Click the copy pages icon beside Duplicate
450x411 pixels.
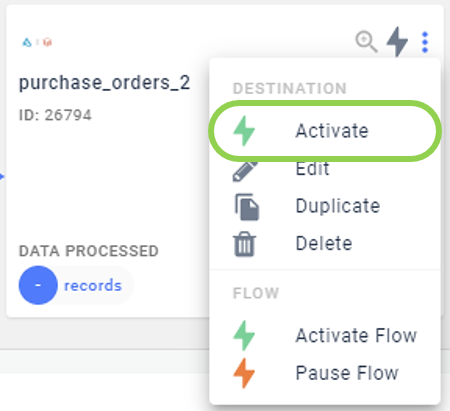pyautogui.click(x=247, y=207)
